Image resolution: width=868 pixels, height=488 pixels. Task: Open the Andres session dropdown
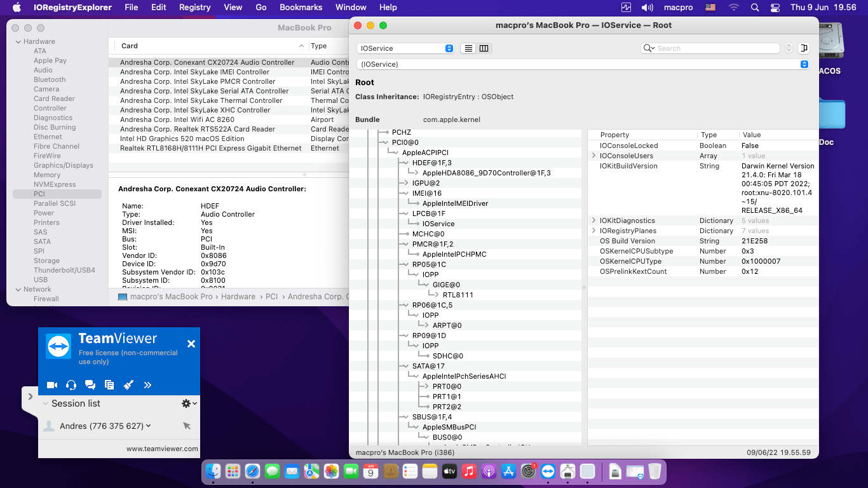tap(149, 426)
